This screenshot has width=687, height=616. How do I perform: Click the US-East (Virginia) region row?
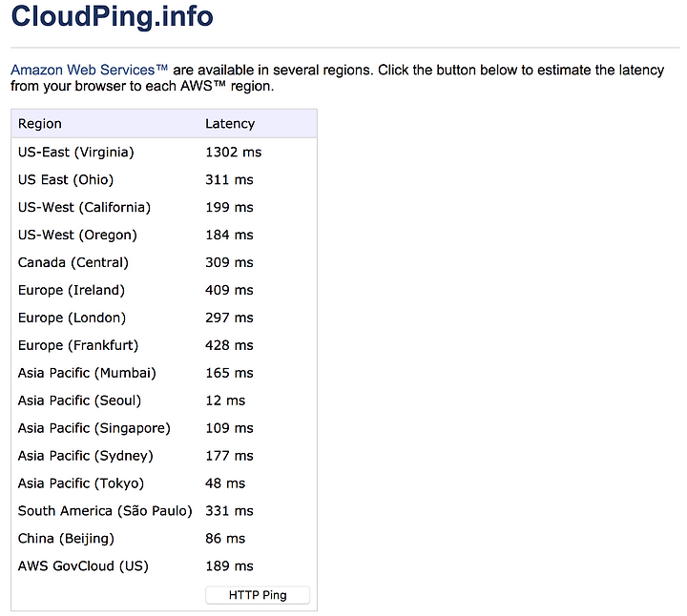click(x=164, y=153)
